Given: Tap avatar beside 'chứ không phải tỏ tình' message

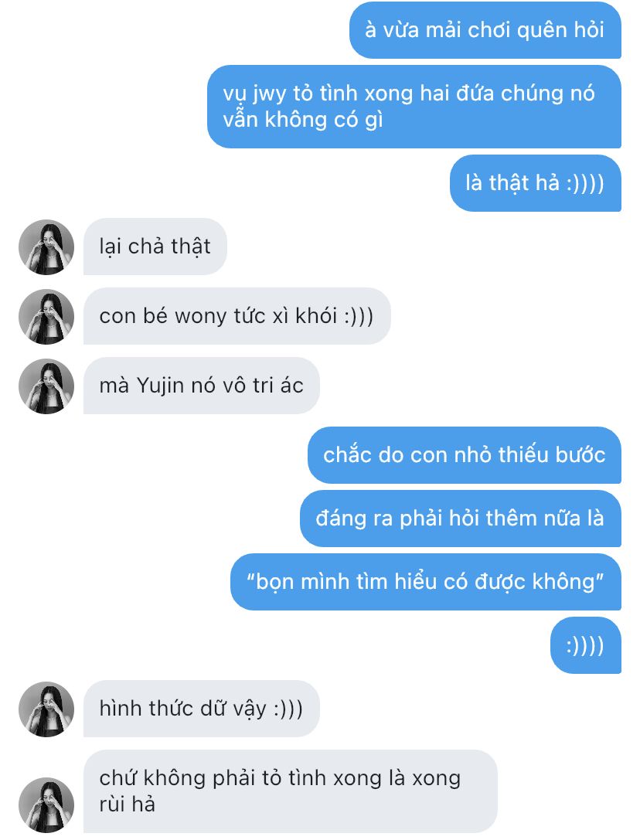Looking at the screenshot, I should point(46,805).
